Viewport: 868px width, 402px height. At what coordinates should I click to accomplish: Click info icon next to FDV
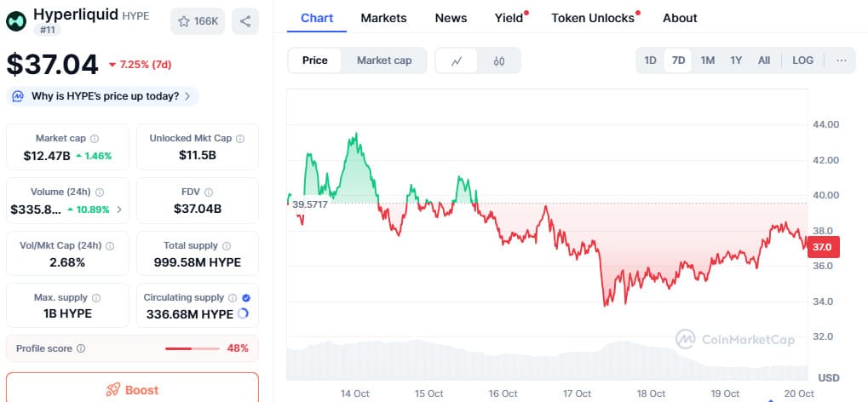[x=209, y=192]
